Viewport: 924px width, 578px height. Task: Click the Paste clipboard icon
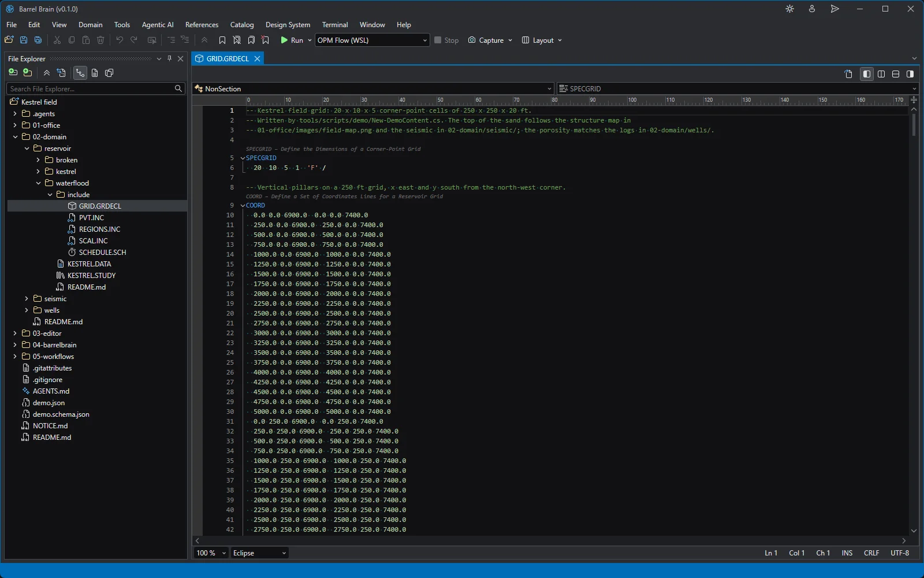tap(86, 40)
